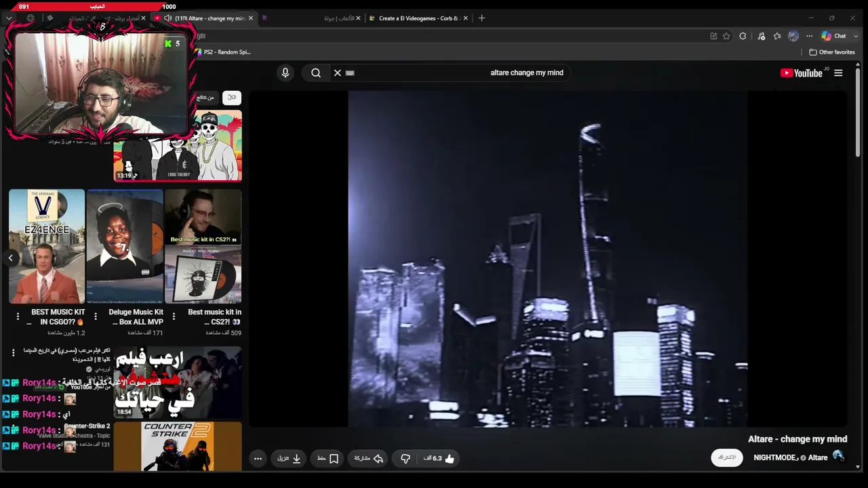868x488 pixels.
Task: Open the 'Deluge Music Kit' short thumbnail
Action: pos(125,246)
